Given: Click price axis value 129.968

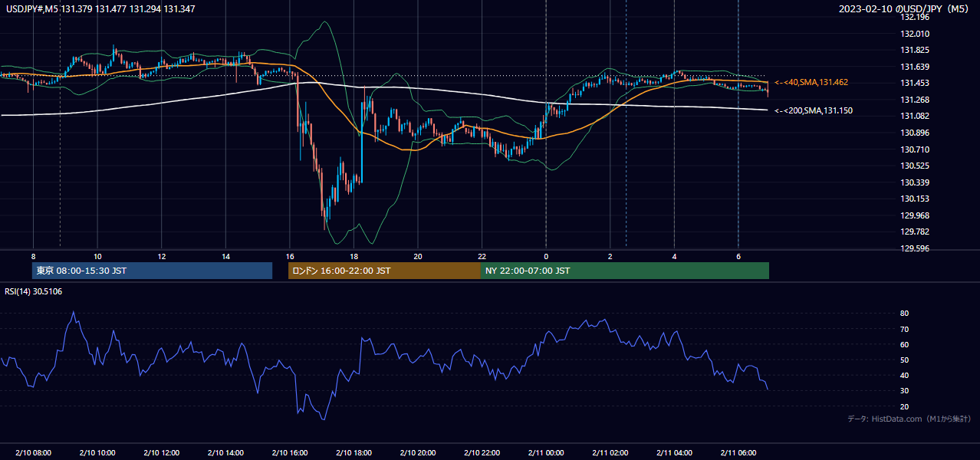Looking at the screenshot, I should click(x=915, y=215).
